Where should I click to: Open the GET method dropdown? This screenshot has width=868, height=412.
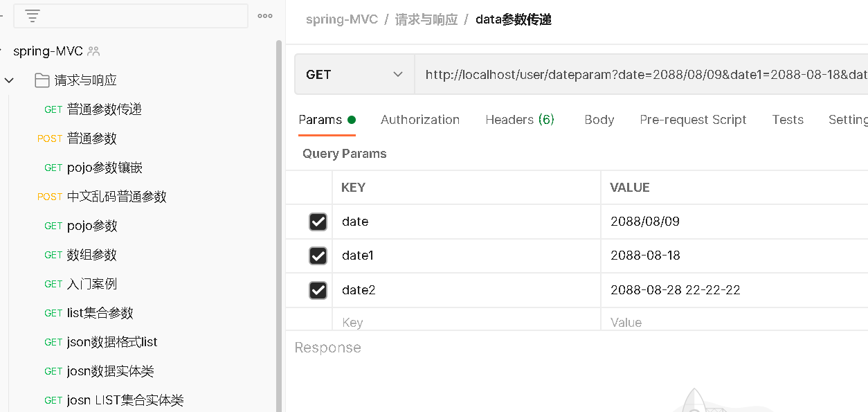pos(354,75)
